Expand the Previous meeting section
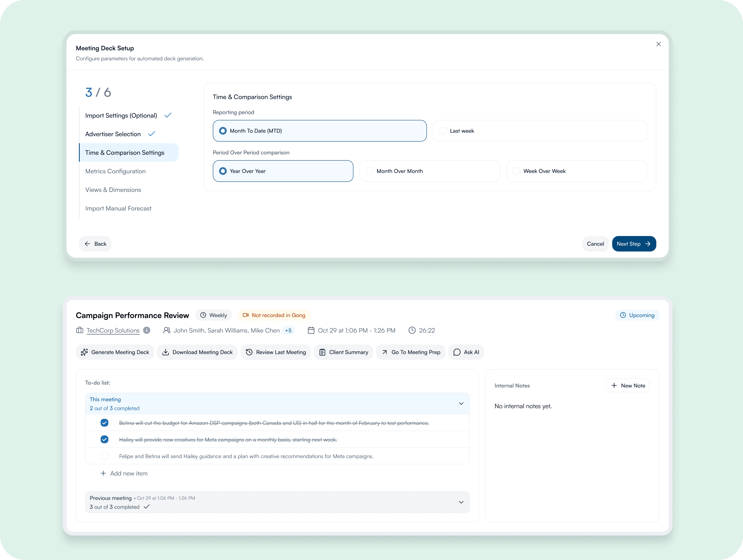 tap(461, 502)
